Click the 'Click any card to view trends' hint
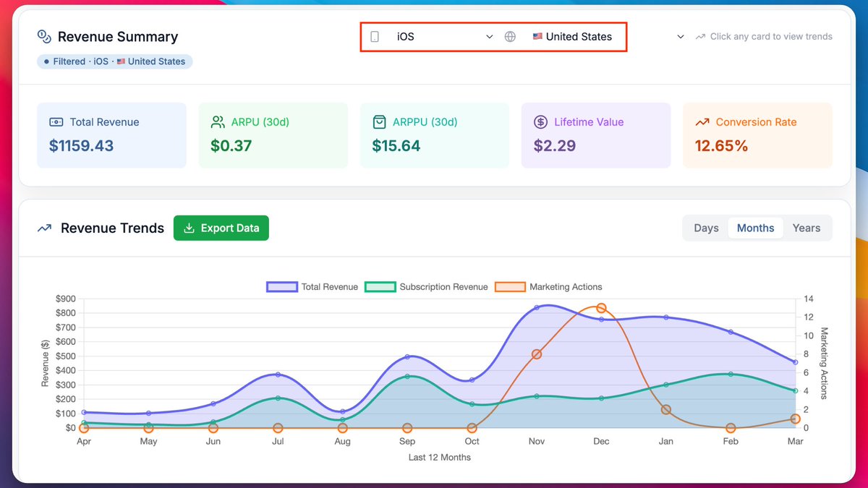 point(771,36)
